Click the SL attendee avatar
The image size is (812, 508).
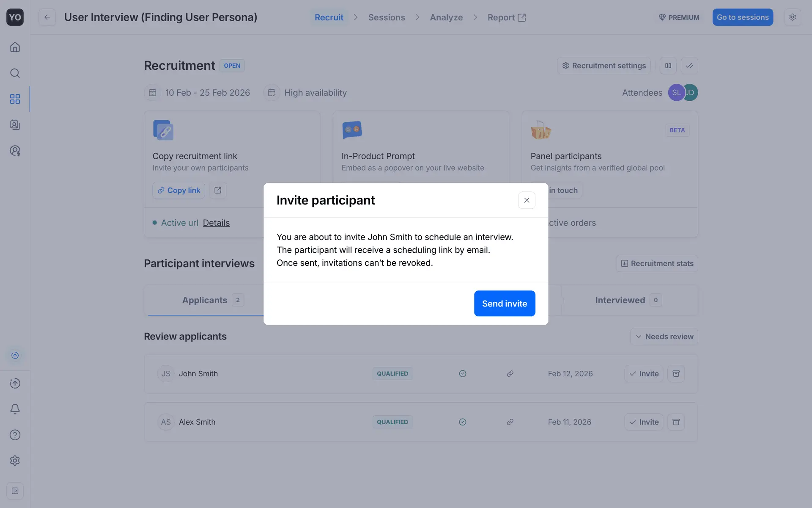[x=675, y=93]
